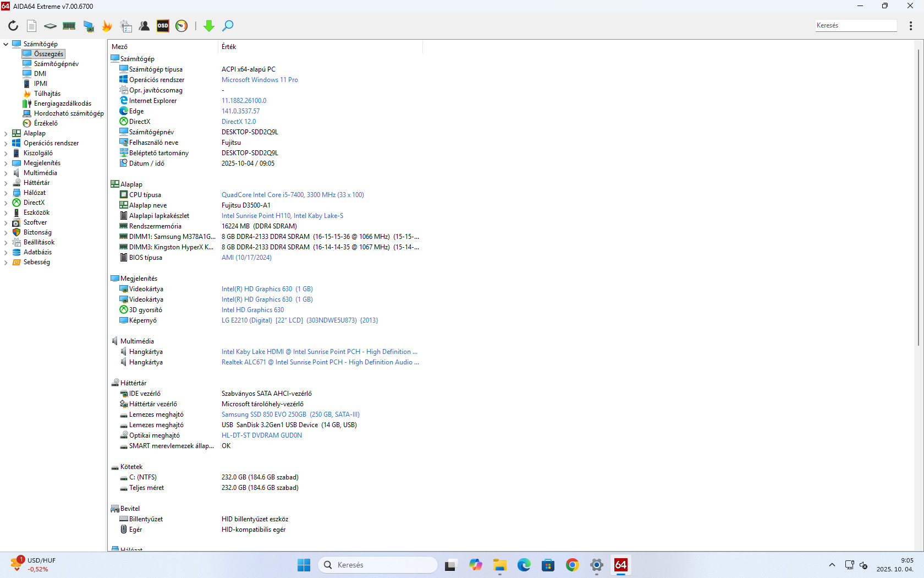Expand the Megjelenítés tree node
Image resolution: width=924 pixels, height=578 pixels.
click(x=5, y=163)
